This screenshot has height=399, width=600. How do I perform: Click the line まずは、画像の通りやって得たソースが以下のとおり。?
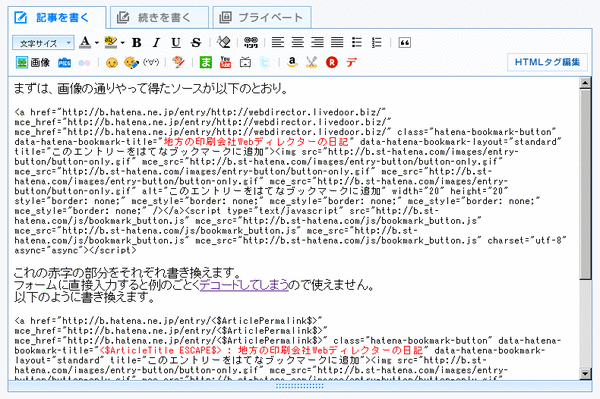click(151, 89)
